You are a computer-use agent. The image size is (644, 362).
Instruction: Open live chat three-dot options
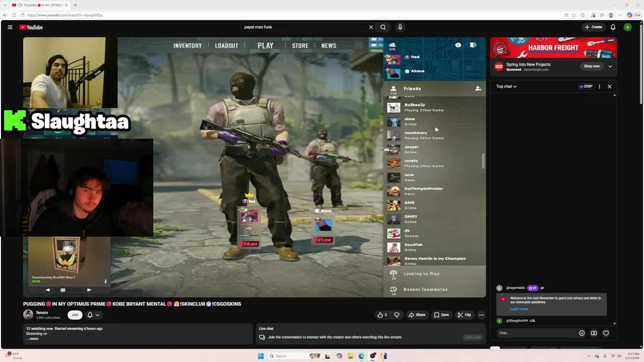pyautogui.click(x=599, y=86)
